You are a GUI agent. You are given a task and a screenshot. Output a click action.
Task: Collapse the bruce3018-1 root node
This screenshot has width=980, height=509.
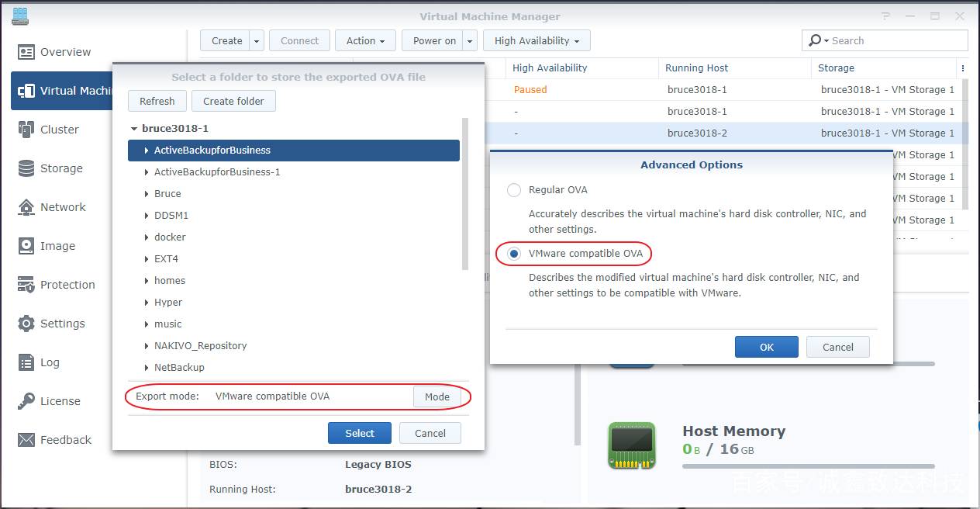click(x=134, y=129)
